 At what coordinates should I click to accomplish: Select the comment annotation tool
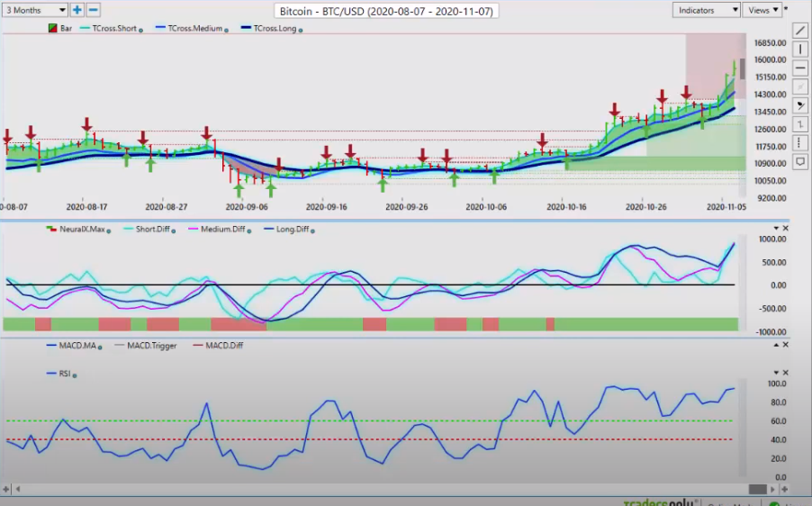tap(800, 162)
